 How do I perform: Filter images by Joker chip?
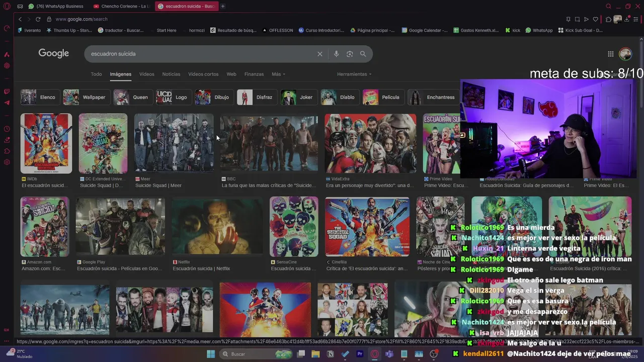pyautogui.click(x=299, y=97)
